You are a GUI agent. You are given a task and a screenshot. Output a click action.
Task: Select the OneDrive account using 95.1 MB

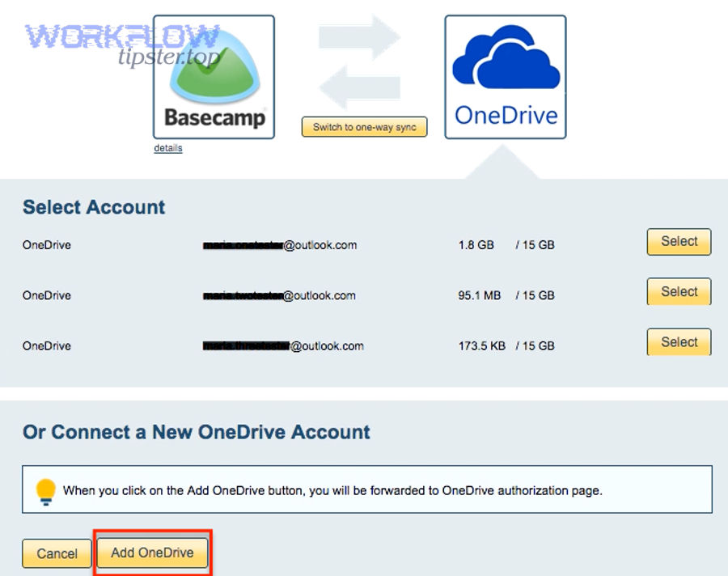(x=679, y=292)
